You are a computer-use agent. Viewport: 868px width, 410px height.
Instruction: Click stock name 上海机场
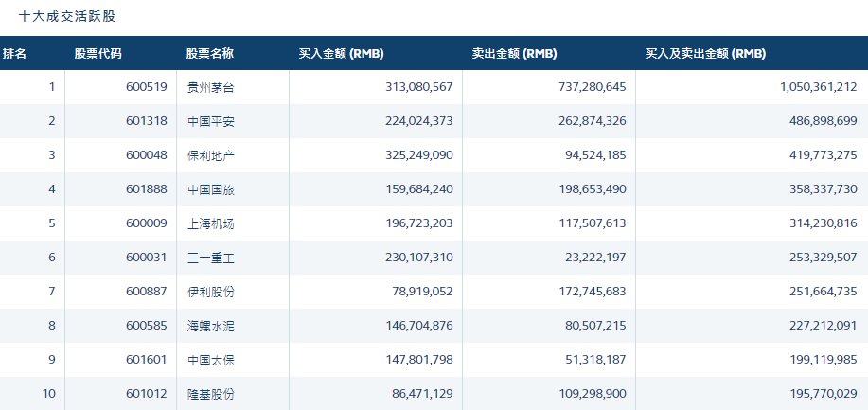(211, 223)
